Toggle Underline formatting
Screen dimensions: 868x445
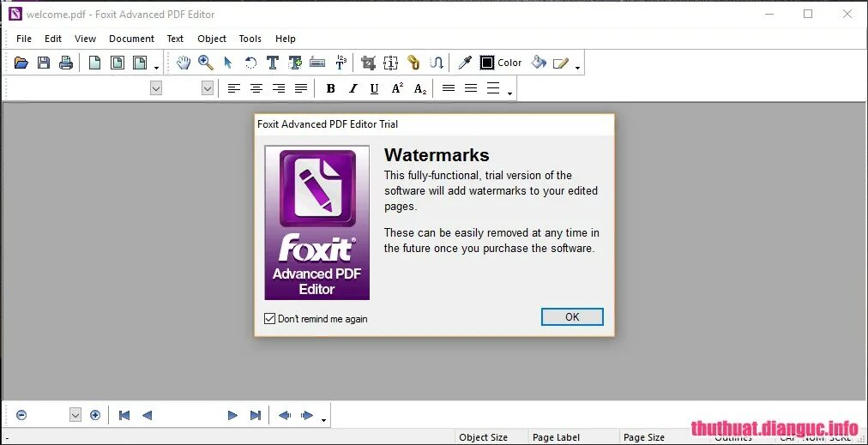374,88
